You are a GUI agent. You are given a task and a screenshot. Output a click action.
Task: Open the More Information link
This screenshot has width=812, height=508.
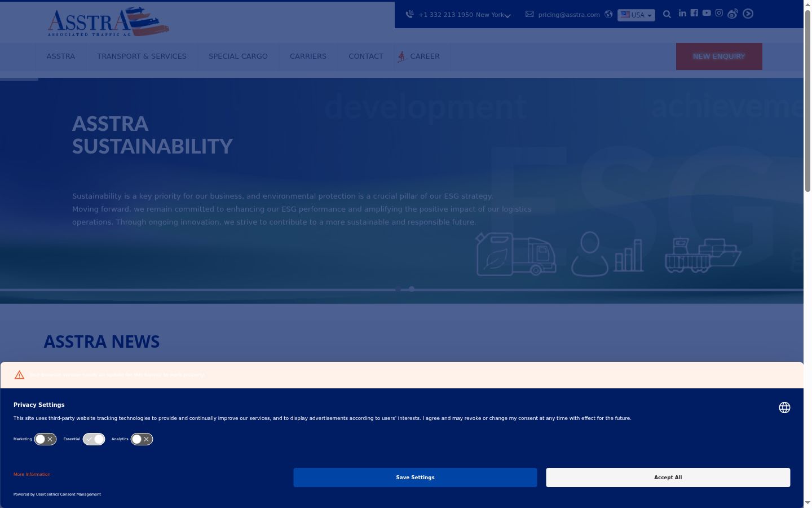[32, 474]
